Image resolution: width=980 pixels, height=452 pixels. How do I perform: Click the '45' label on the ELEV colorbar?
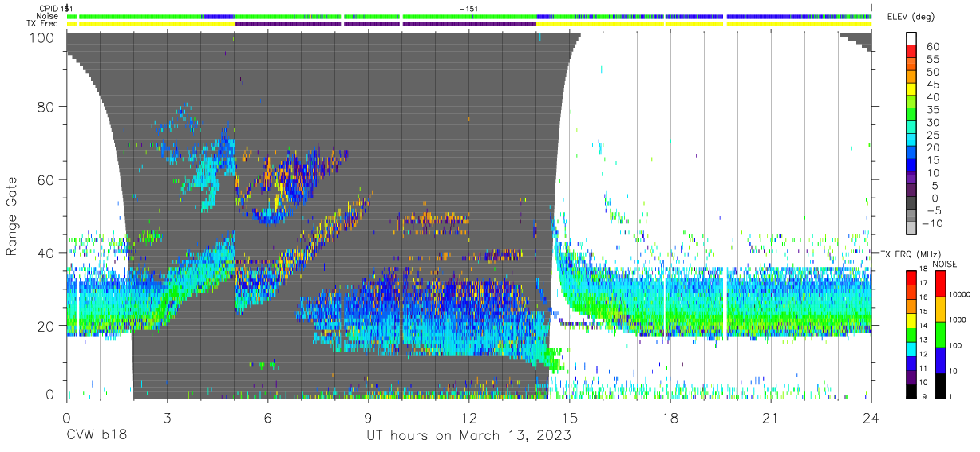(x=932, y=85)
